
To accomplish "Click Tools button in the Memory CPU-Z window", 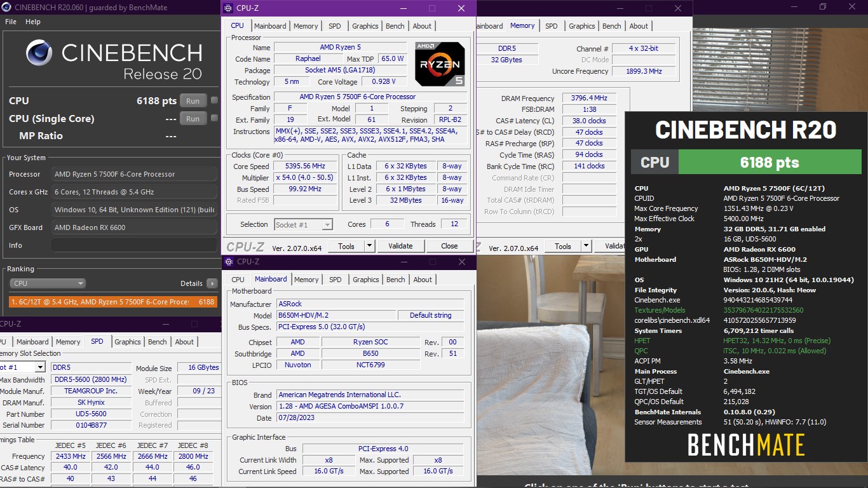I will tap(563, 246).
